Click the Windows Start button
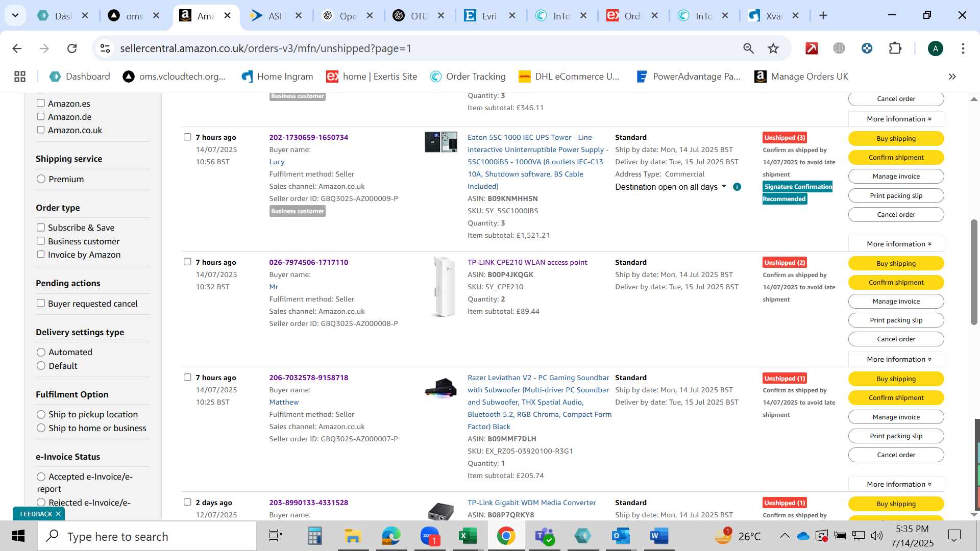980x551 pixels. (x=18, y=536)
